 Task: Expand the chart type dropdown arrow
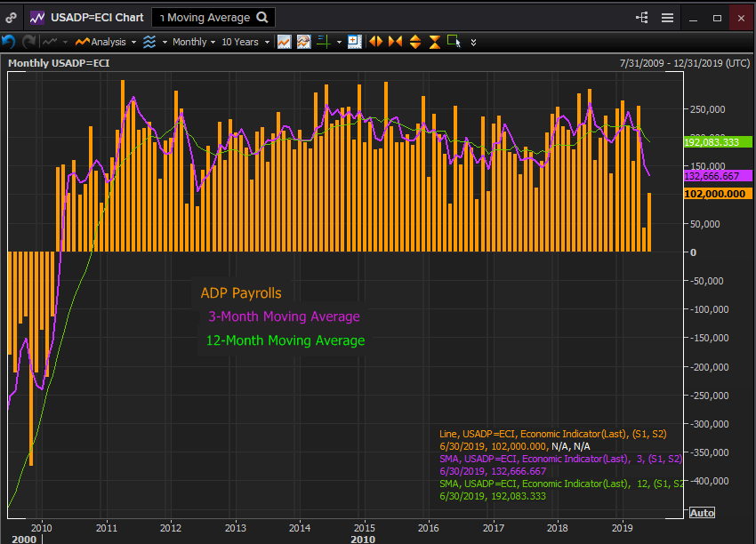click(x=65, y=42)
